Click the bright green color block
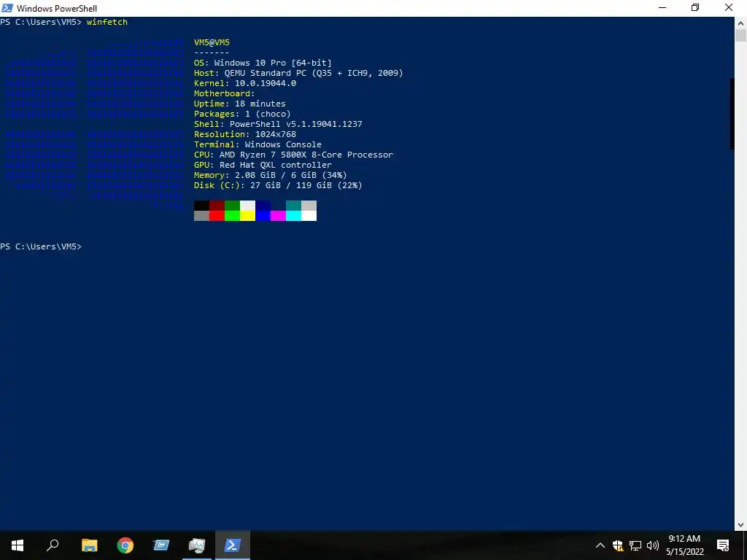The height and width of the screenshot is (560, 747). [232, 216]
